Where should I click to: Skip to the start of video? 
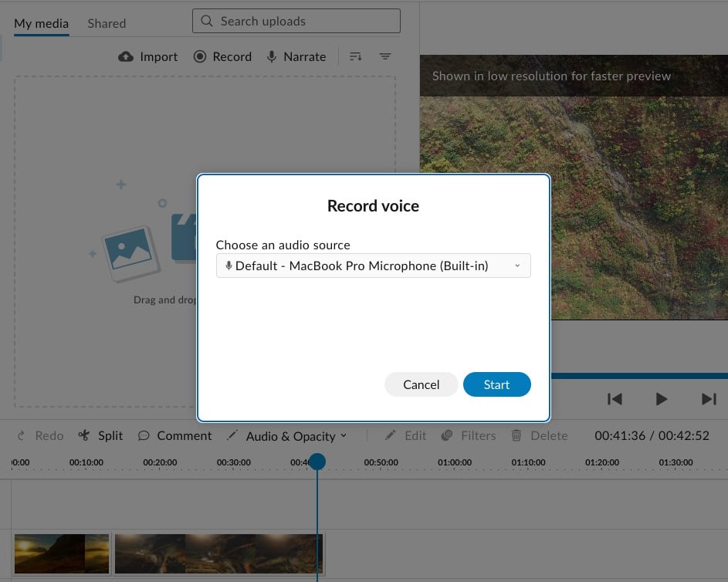pyautogui.click(x=615, y=399)
